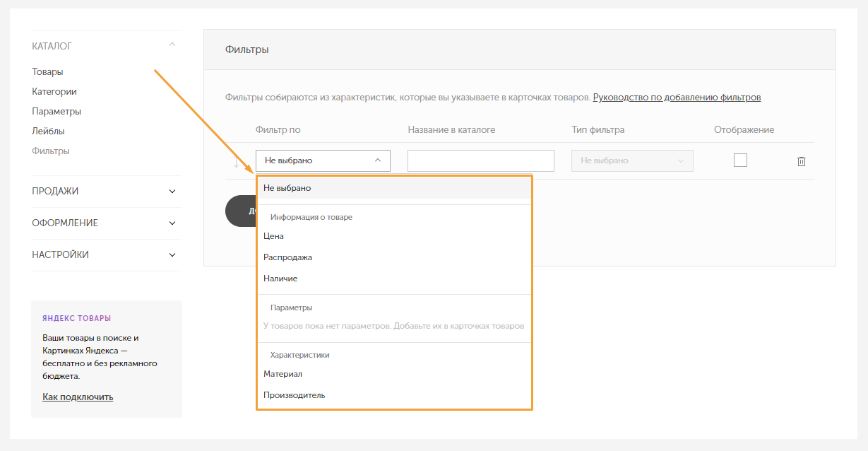Screen dimensions: 868x451
Task: Delete the filter row with trash icon
Action: click(801, 161)
